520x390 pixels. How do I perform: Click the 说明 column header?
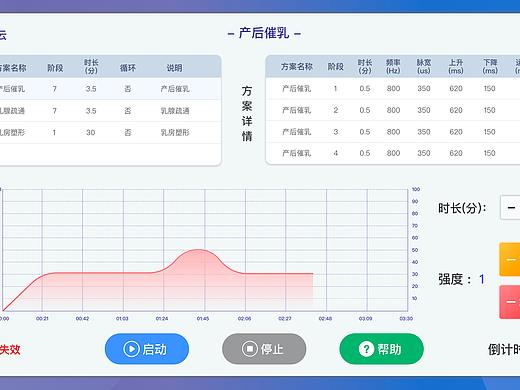point(174,68)
